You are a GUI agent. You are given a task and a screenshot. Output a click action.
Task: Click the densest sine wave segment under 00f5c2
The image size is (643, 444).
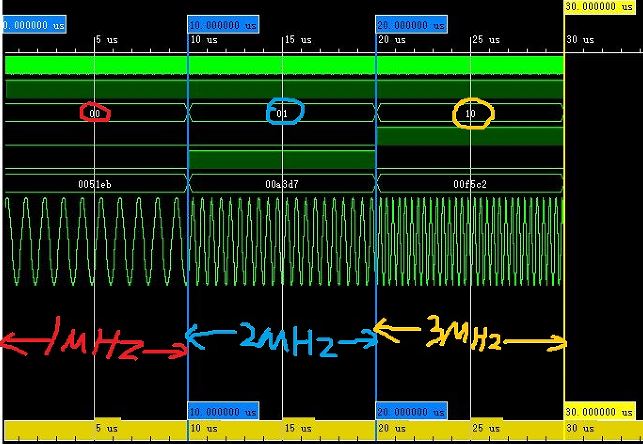[x=470, y=241]
